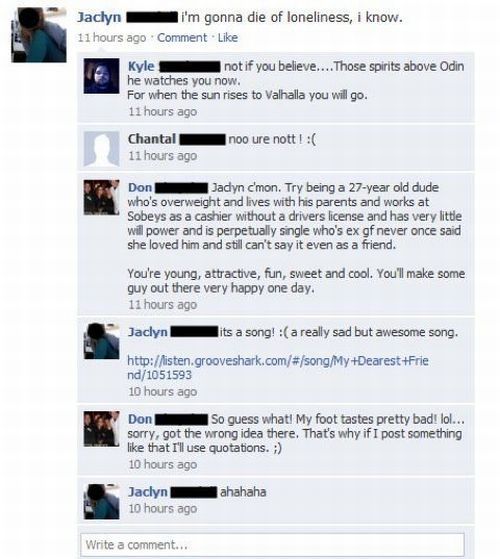Click the Comment link under the post

182,37
